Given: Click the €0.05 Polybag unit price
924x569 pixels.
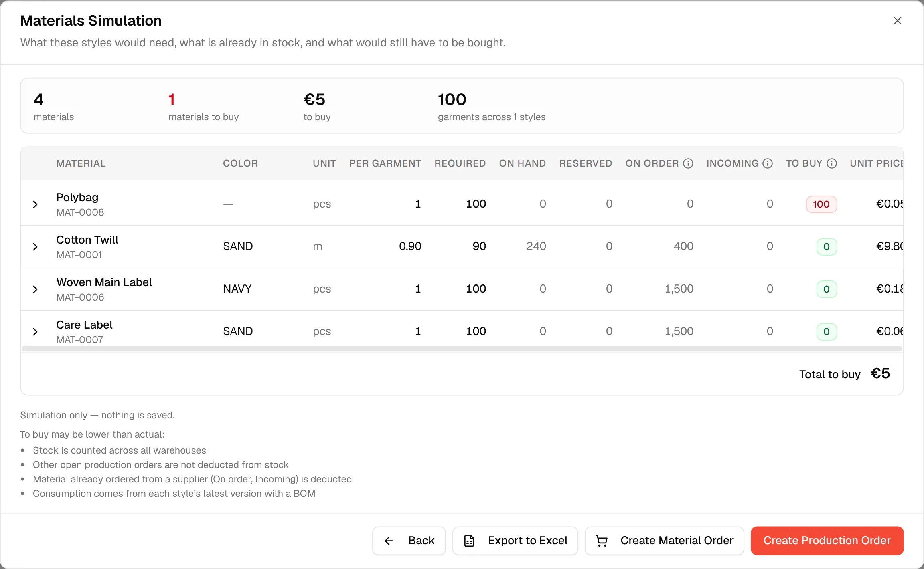Looking at the screenshot, I should [890, 204].
